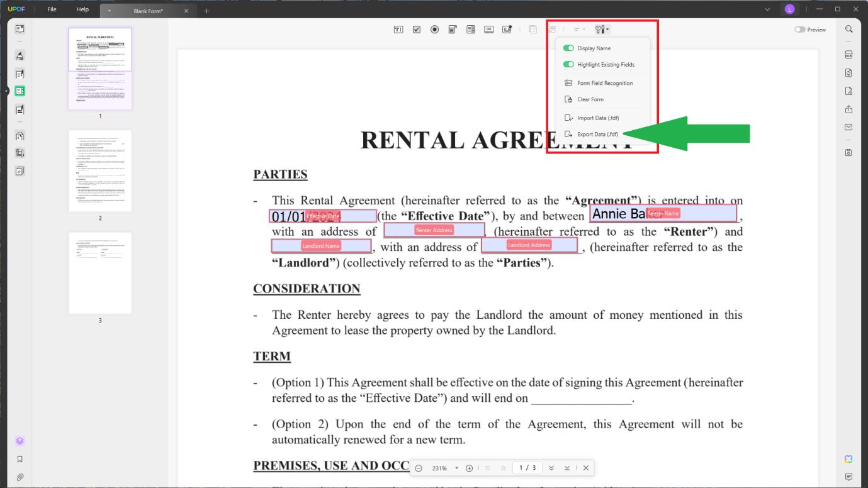Select the Radio Button field tool
Viewport: 868px width, 488px height.
(x=434, y=29)
